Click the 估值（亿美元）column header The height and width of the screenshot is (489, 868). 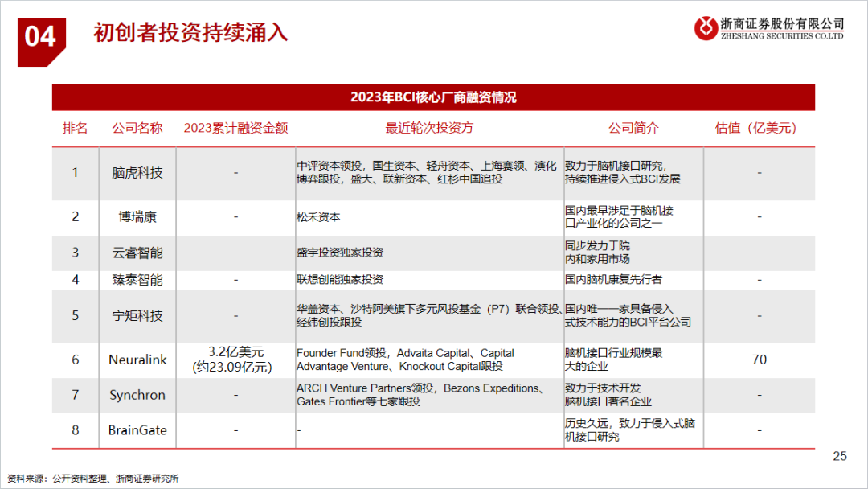pos(755,128)
